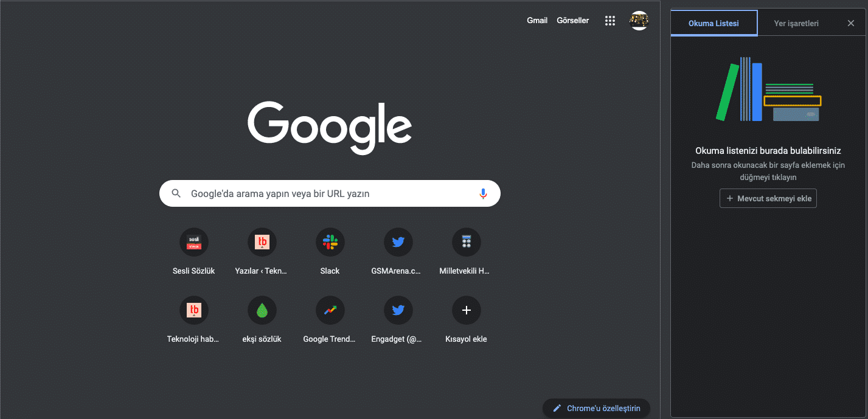
Task: Click the magnifier icon in the search box
Action: [176, 193]
